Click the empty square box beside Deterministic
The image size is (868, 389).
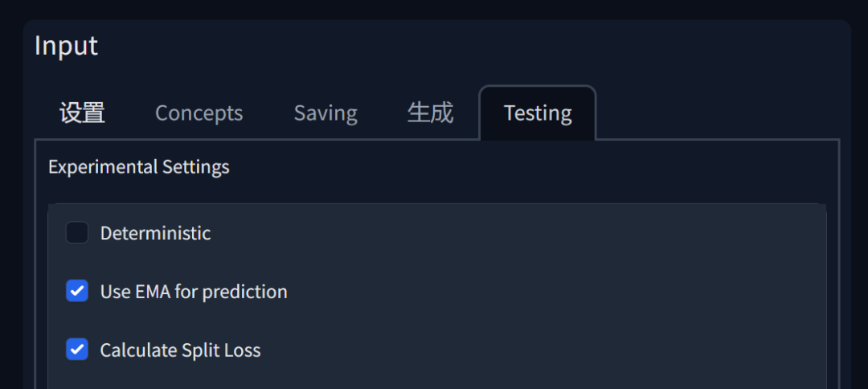[77, 233]
